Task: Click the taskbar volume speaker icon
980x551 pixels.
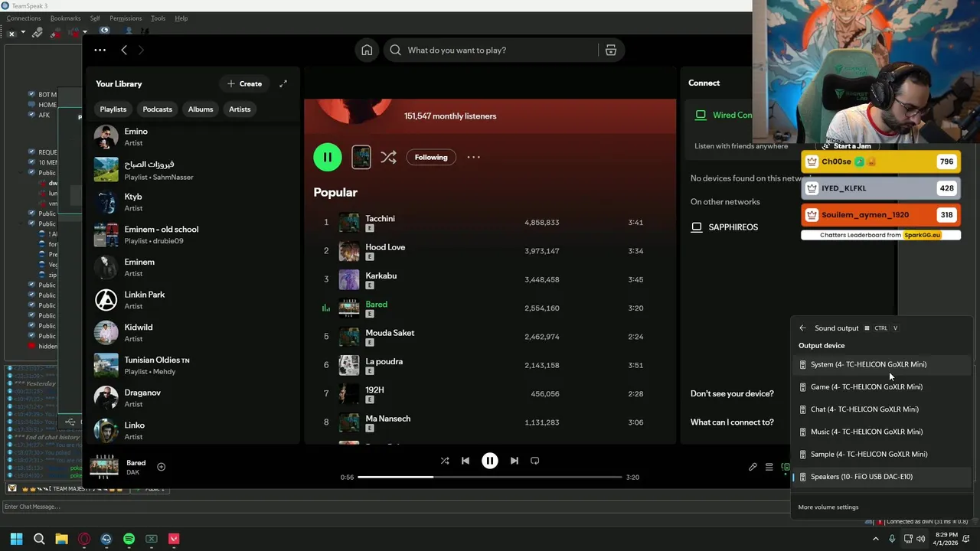Action: 921,539
